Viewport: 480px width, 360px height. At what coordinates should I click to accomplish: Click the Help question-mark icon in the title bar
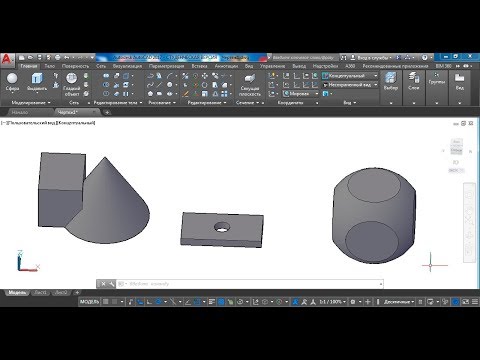(x=424, y=58)
